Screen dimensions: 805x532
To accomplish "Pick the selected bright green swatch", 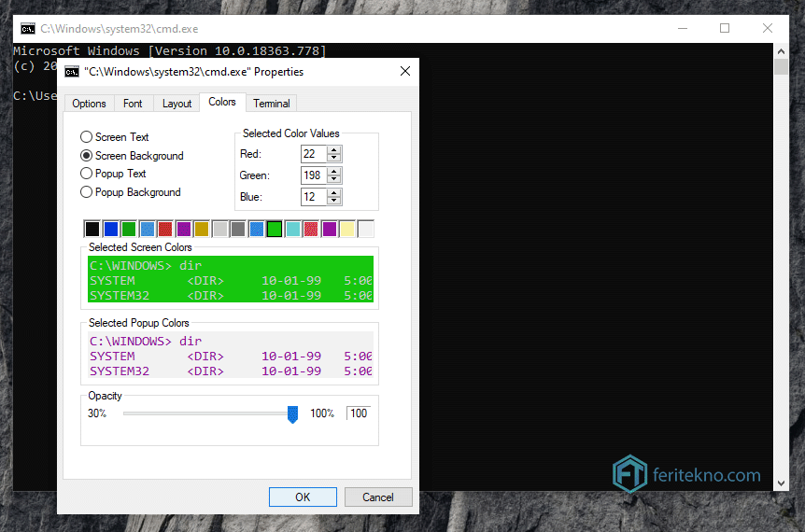I will (x=275, y=229).
